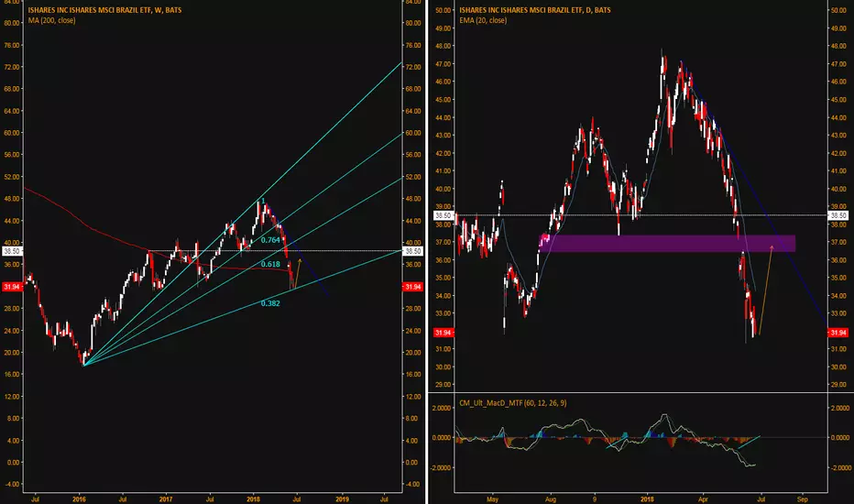The image size is (854, 504).
Task: Select the white dotted 38.50 horizontal line on daily chart
Action: tap(640, 215)
